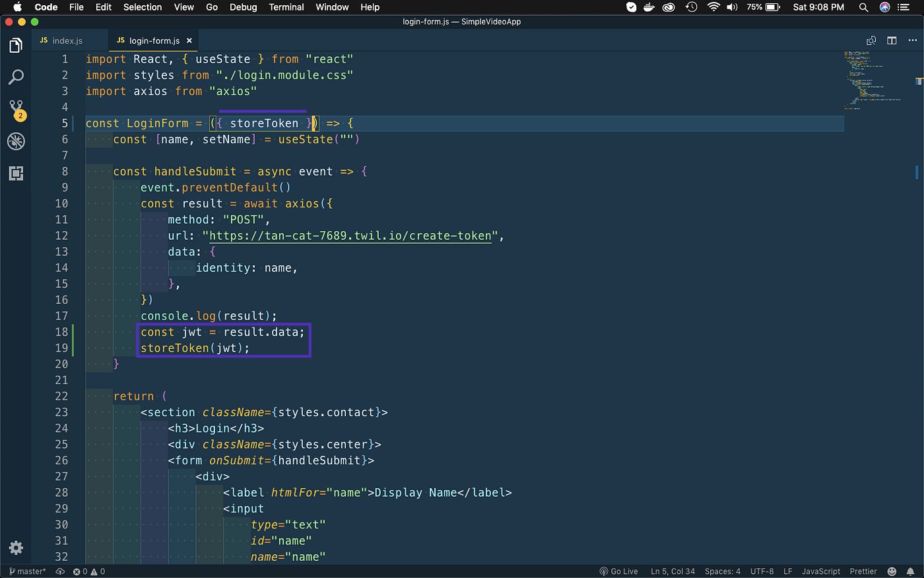Open the Help menu
Image resolution: width=924 pixels, height=578 pixels.
370,7
